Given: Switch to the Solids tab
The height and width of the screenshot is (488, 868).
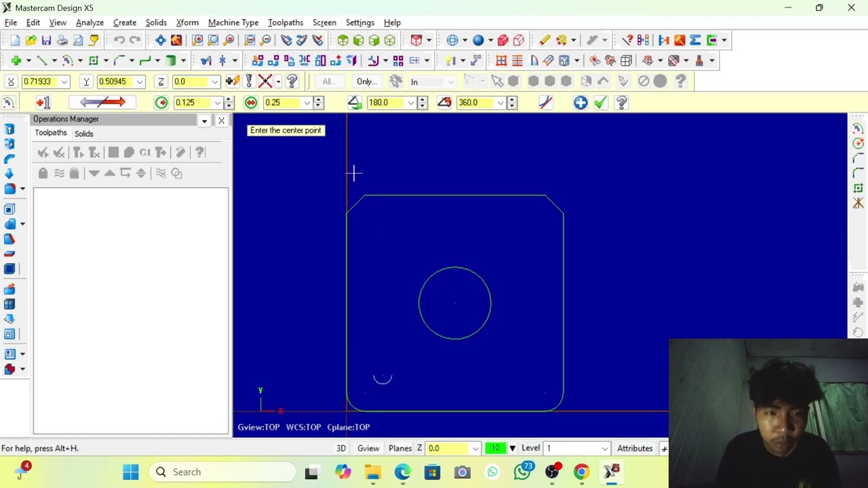Looking at the screenshot, I should tap(84, 134).
